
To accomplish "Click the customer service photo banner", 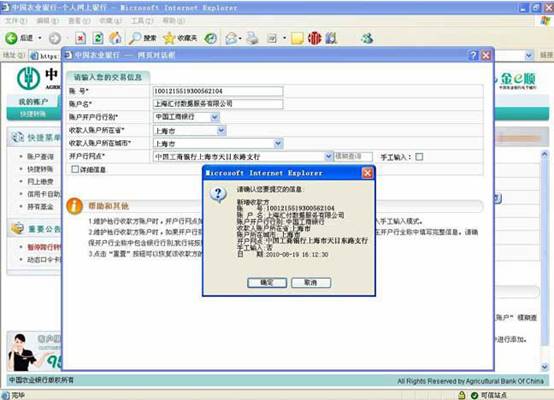I will point(34,351).
